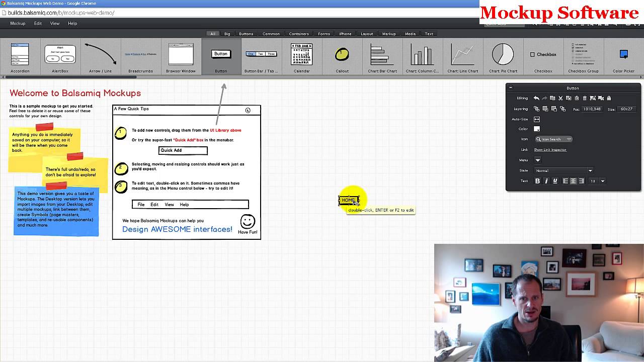The image size is (644, 362).
Task: Click the Bring Forward layering icon
Action: [545, 109]
